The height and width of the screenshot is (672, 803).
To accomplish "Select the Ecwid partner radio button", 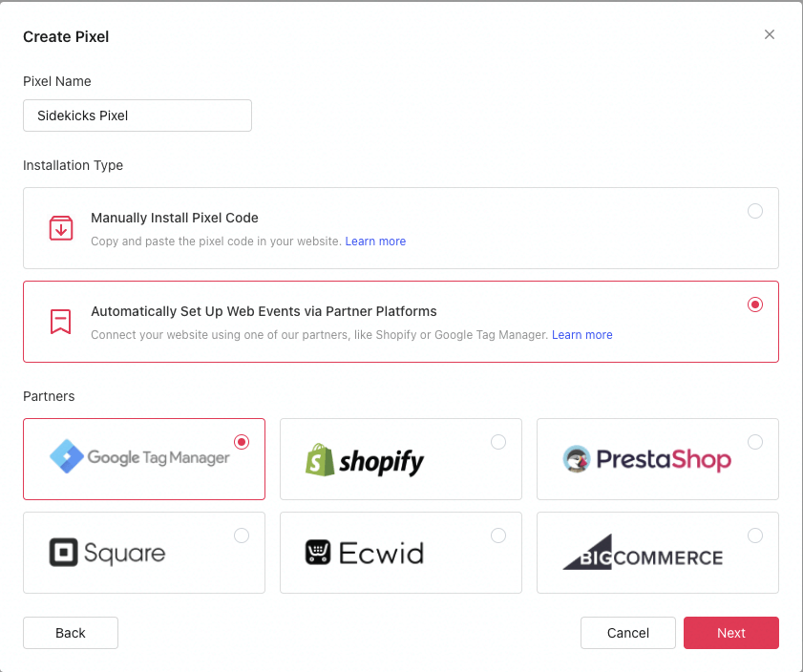I will [498, 535].
